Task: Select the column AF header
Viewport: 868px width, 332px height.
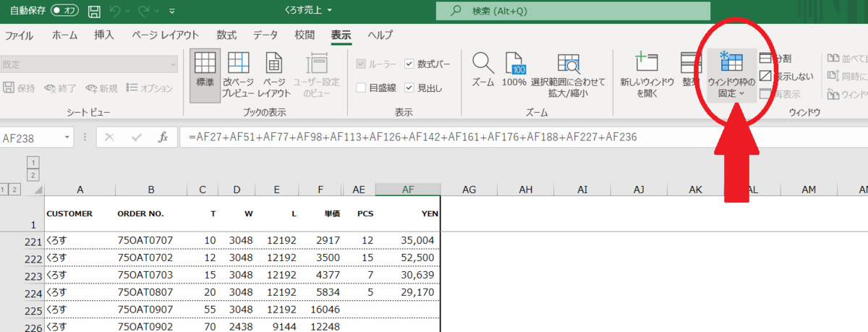Action: pos(408,190)
